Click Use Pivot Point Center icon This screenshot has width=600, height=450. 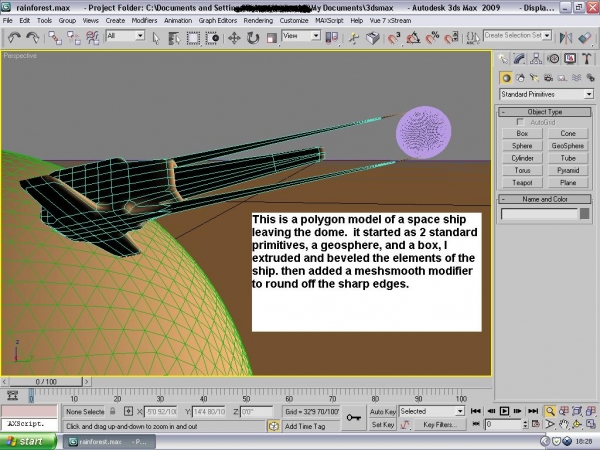click(x=332, y=38)
